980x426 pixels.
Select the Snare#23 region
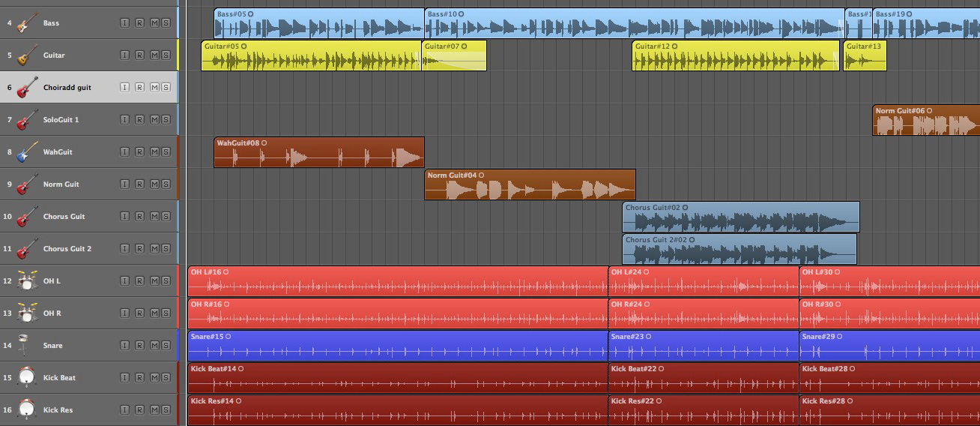click(x=704, y=346)
